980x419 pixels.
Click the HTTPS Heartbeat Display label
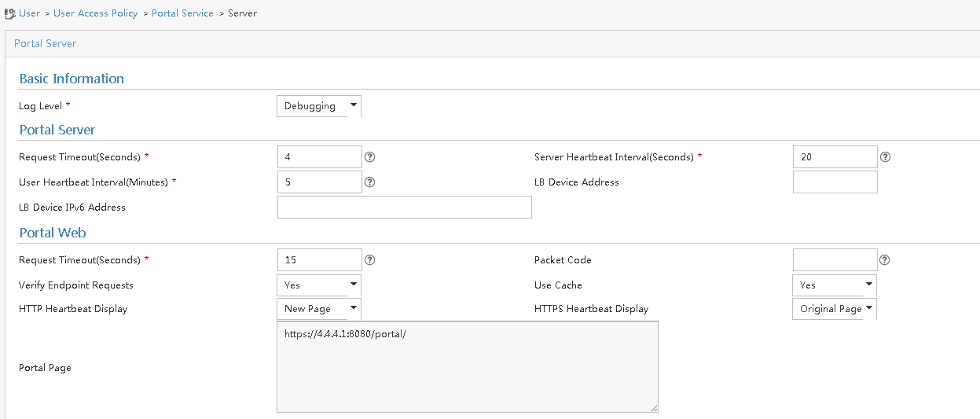tap(592, 309)
